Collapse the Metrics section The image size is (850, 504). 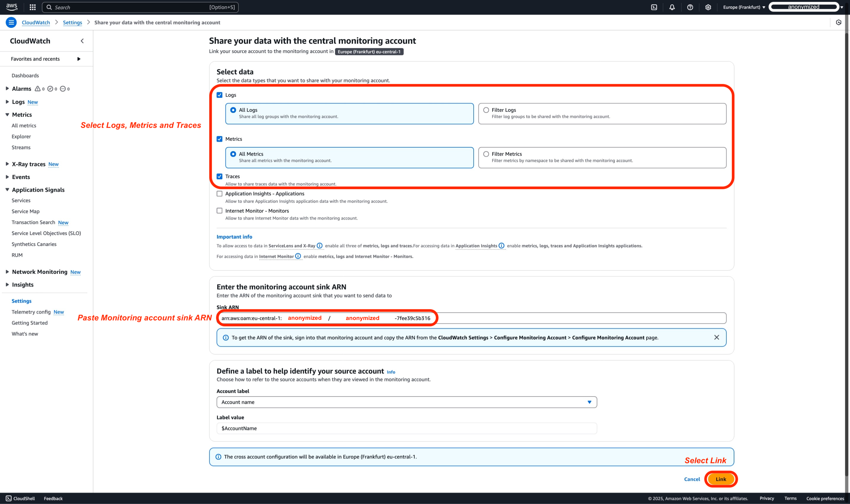pos(7,114)
